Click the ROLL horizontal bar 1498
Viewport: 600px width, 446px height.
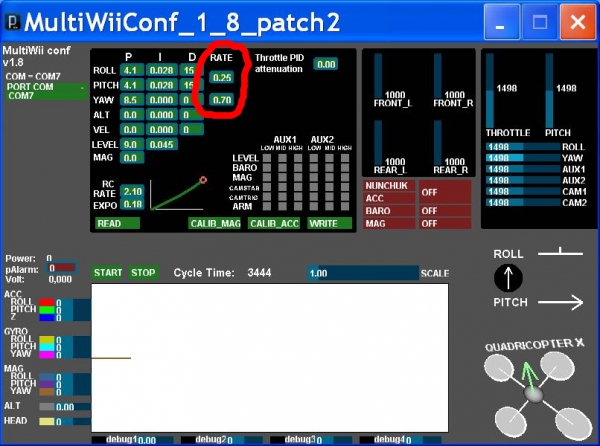pos(523,147)
